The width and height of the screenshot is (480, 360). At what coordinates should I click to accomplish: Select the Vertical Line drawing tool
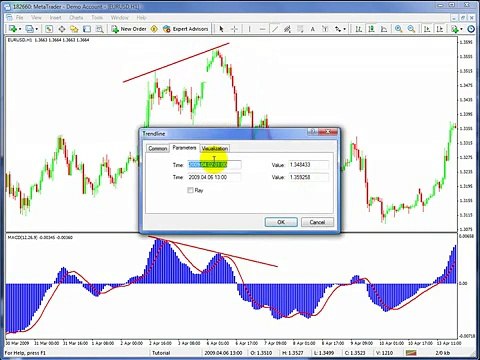pos(249,29)
